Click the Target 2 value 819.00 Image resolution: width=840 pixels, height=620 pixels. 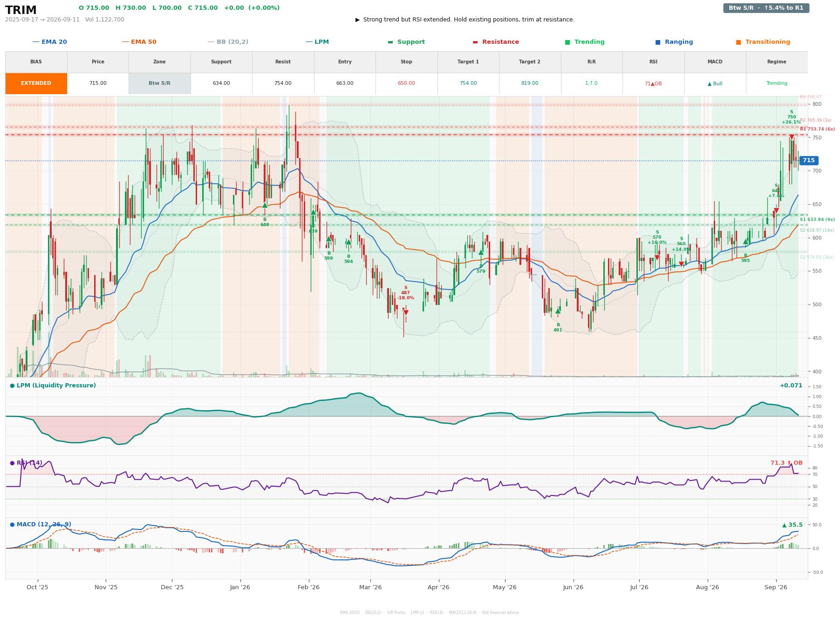click(x=530, y=83)
